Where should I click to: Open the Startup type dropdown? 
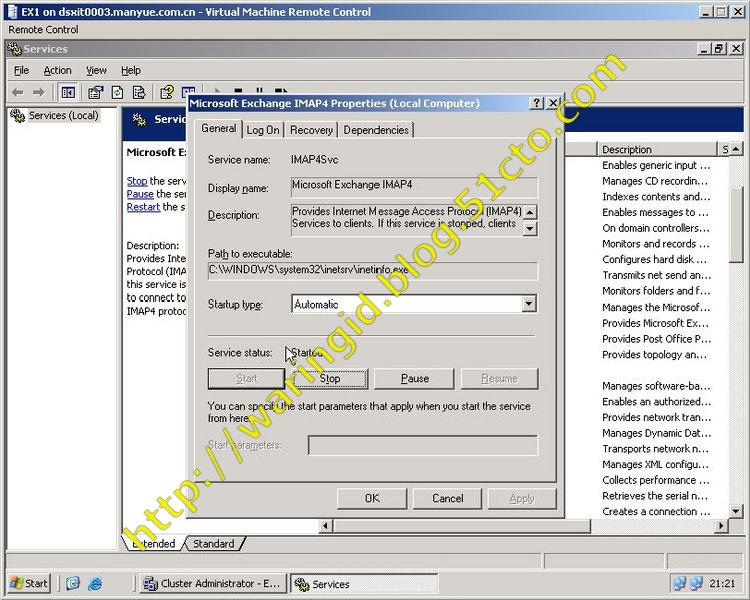[x=528, y=304]
